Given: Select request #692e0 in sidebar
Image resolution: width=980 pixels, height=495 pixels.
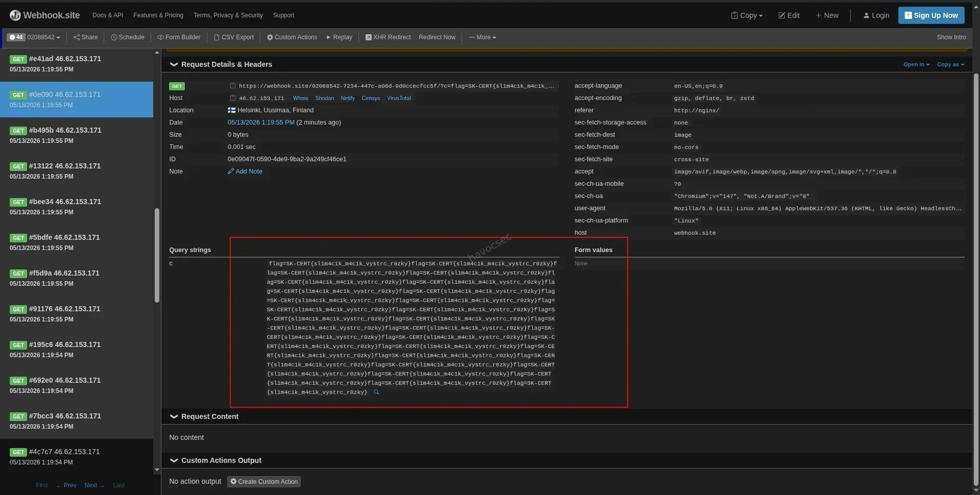Looking at the screenshot, I should point(77,385).
